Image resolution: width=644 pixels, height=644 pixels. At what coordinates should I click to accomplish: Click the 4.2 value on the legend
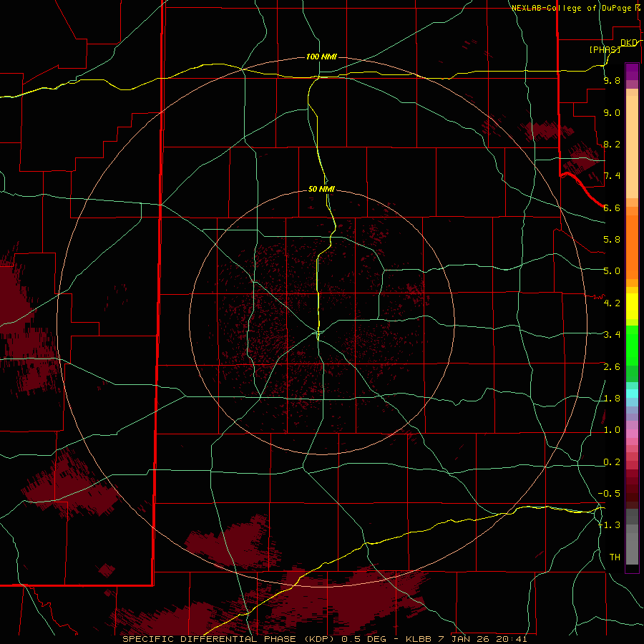tap(612, 303)
